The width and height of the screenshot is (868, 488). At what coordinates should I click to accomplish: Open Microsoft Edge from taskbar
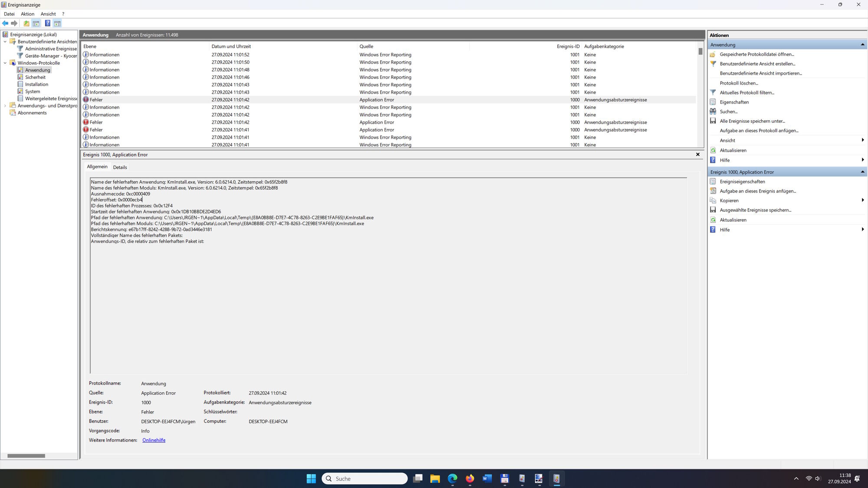[x=452, y=478]
